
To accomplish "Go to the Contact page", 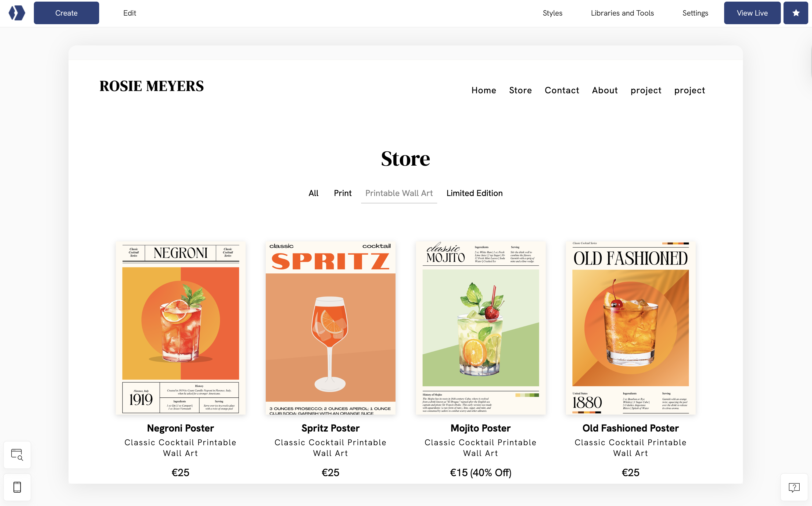I will coord(562,90).
